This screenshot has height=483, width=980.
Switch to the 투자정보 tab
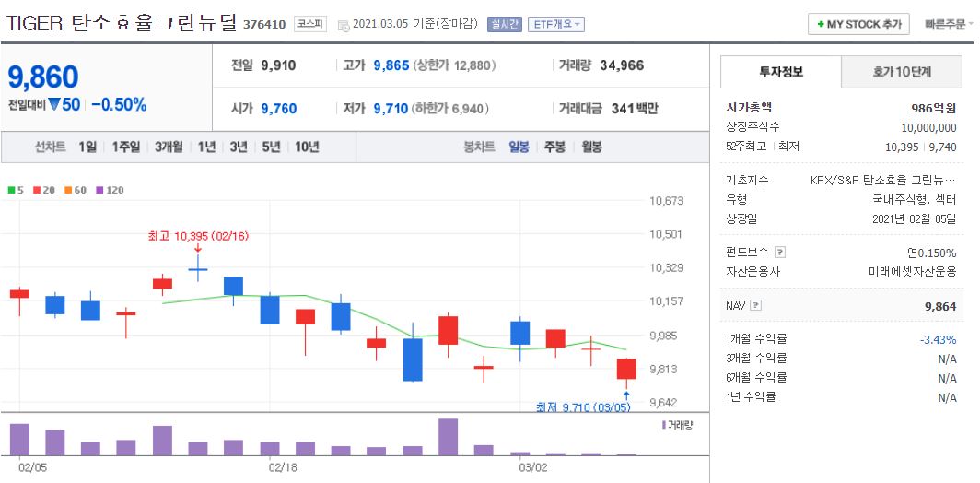point(781,72)
